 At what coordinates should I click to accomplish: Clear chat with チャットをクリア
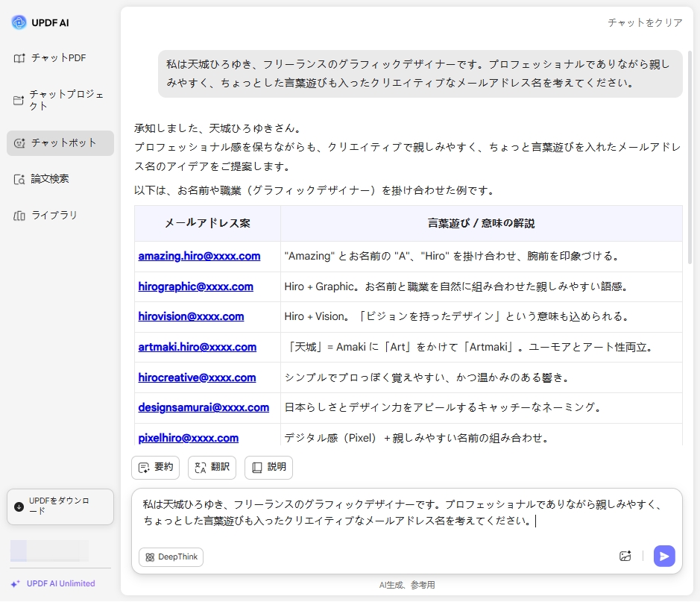click(645, 22)
